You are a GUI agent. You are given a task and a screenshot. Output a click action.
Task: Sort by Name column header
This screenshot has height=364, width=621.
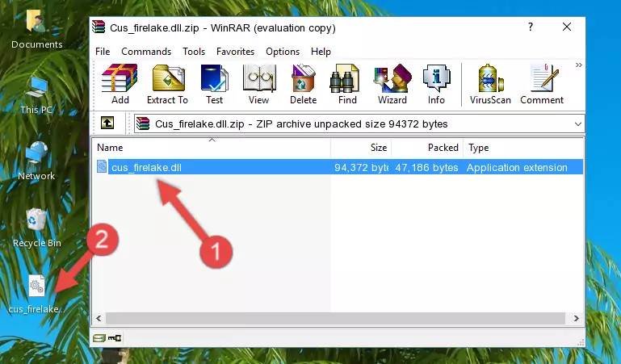(x=212, y=148)
